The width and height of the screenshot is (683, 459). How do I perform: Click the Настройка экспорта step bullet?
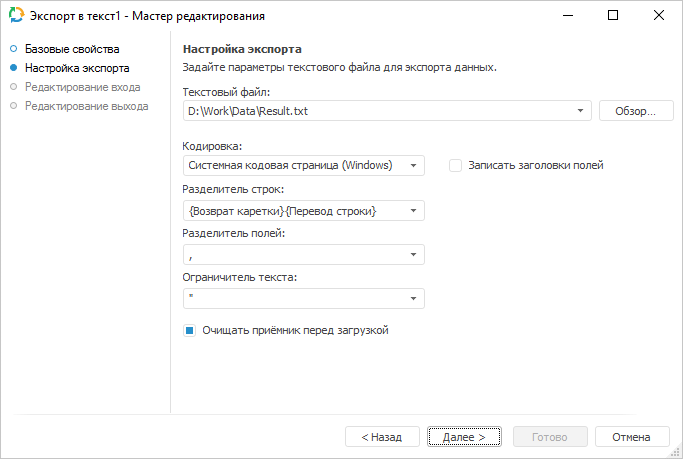pyautogui.click(x=14, y=68)
